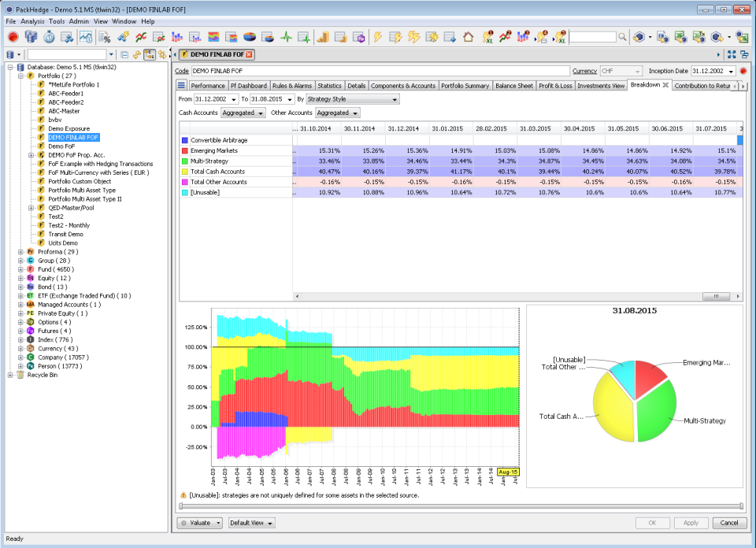Close the Breakdown tab
This screenshot has width=756, height=548.
pyautogui.click(x=665, y=85)
